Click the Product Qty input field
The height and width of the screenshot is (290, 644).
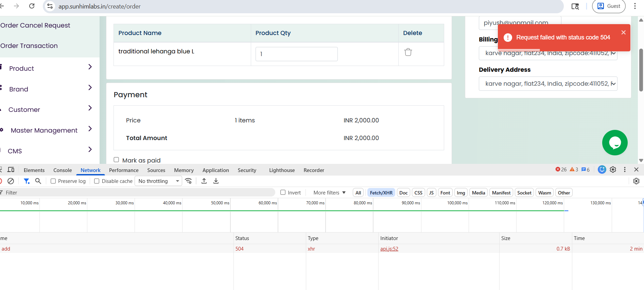[x=296, y=54]
